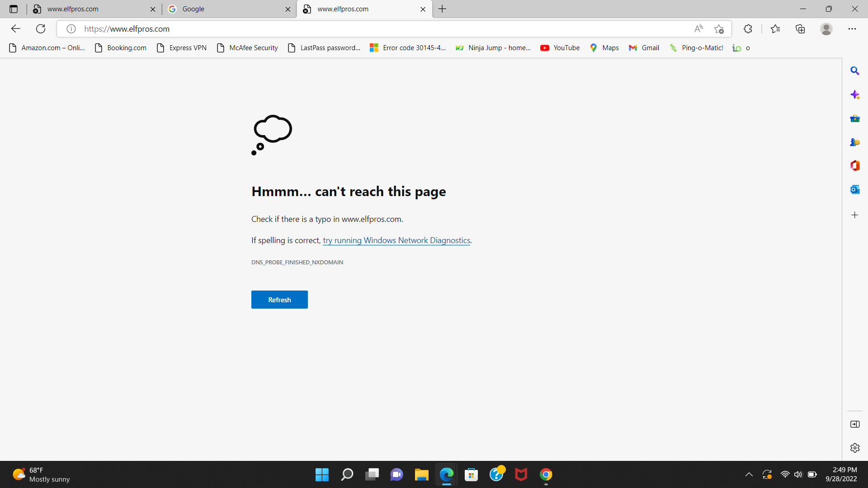Screen dimensions: 868x488
Task: Run Windows Network Diagnostics link
Action: point(396,240)
